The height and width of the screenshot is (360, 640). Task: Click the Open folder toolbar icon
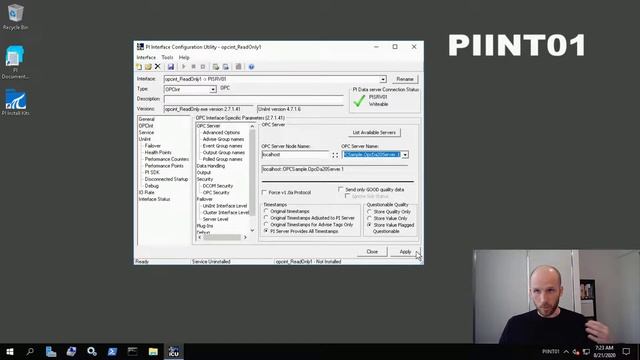tap(148, 67)
